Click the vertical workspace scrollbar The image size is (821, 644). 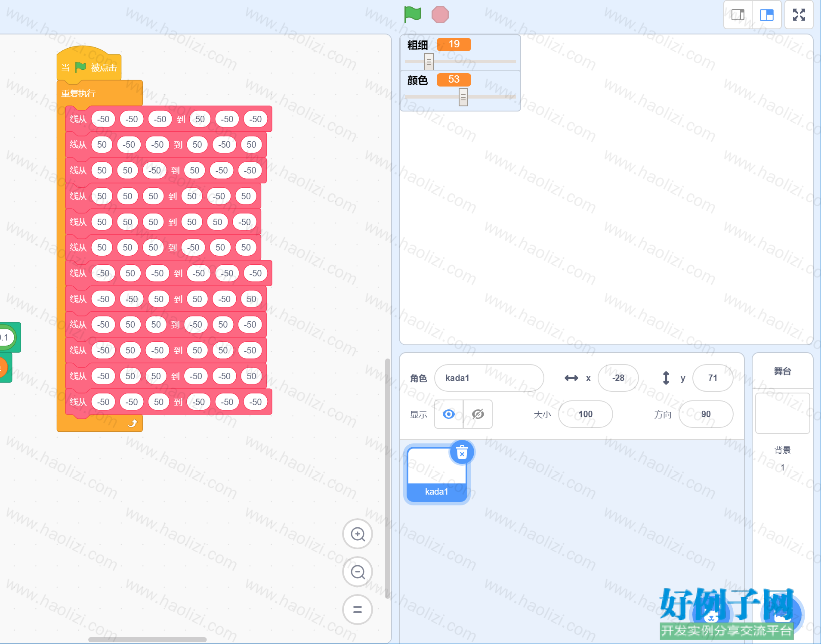pyautogui.click(x=387, y=479)
